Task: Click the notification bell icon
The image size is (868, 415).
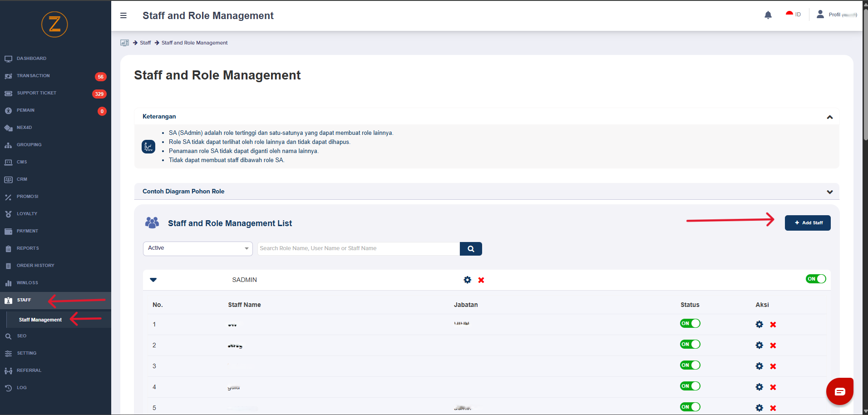Action: click(x=768, y=15)
